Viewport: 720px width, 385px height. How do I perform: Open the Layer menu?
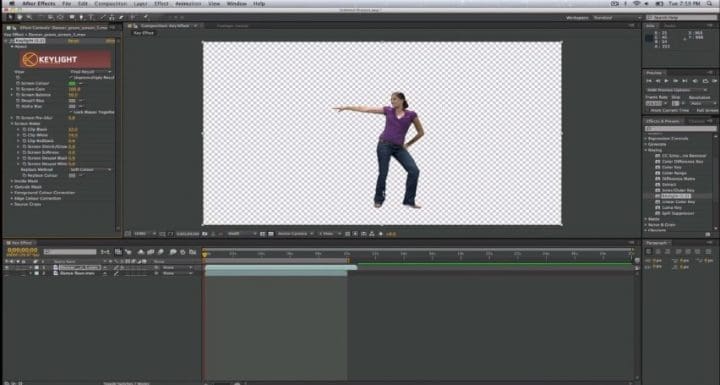tap(141, 4)
